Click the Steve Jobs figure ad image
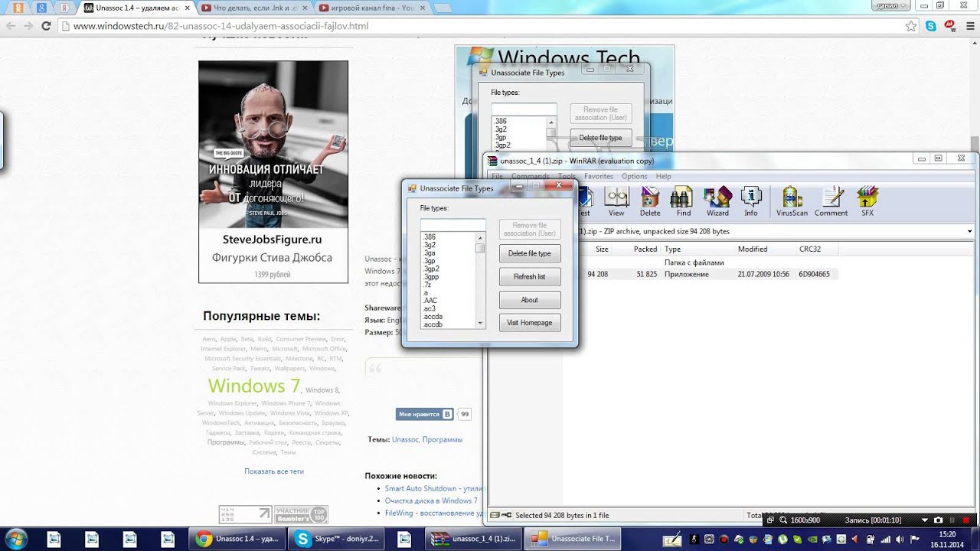 (273, 145)
